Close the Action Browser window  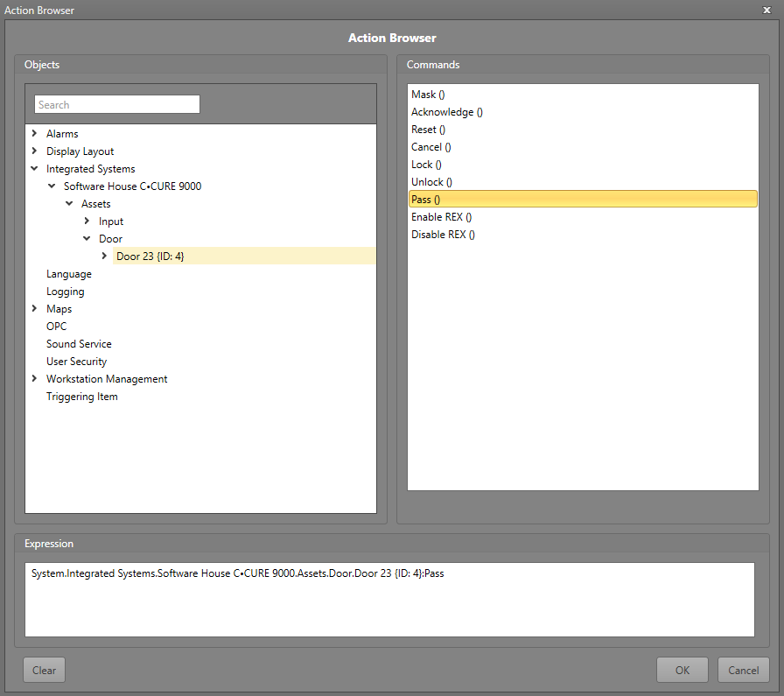tap(766, 10)
